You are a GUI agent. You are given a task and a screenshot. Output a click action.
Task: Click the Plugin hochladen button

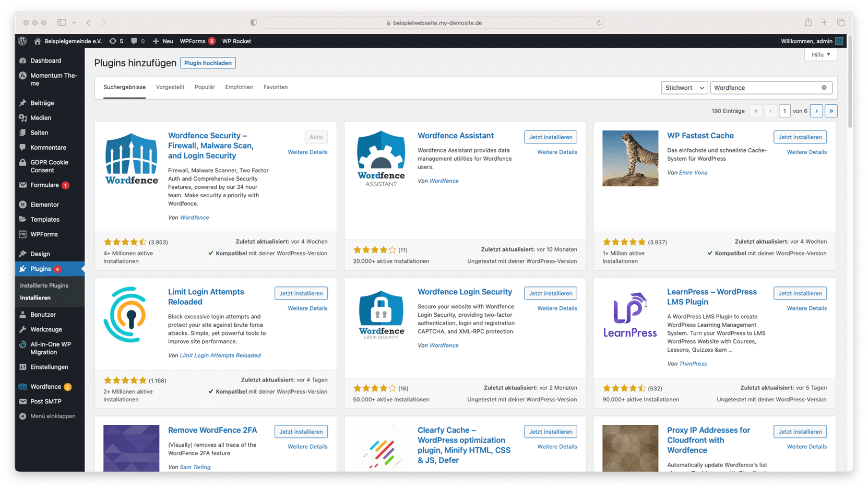(208, 63)
